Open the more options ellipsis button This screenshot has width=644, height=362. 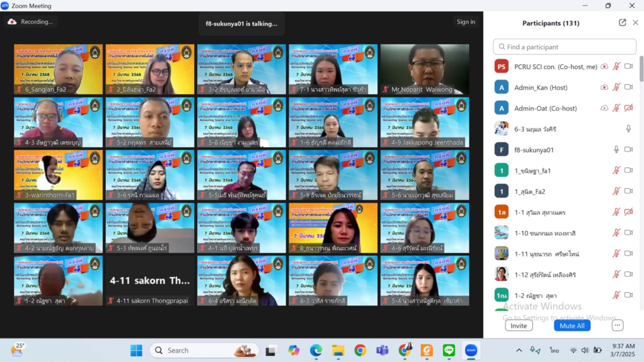pos(617,325)
